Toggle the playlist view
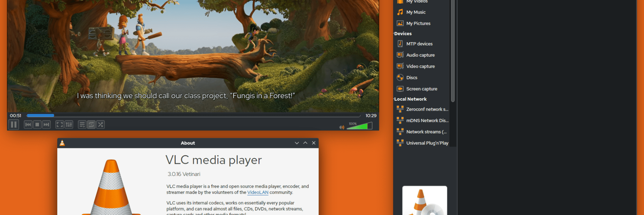 [x=82, y=125]
